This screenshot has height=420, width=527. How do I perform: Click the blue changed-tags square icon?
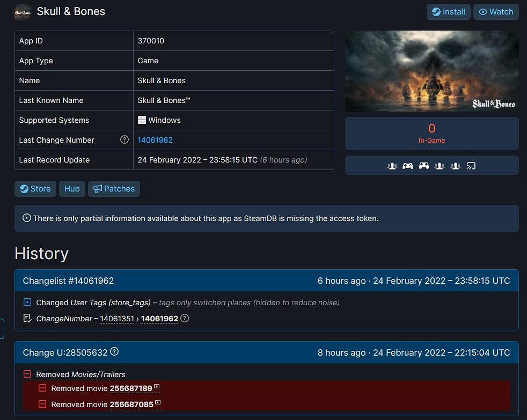pyautogui.click(x=28, y=303)
